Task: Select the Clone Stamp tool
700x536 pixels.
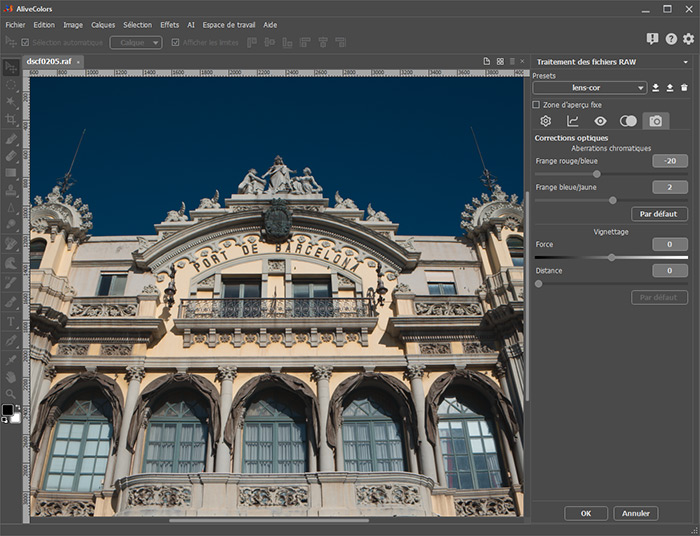Action: coord(11,191)
